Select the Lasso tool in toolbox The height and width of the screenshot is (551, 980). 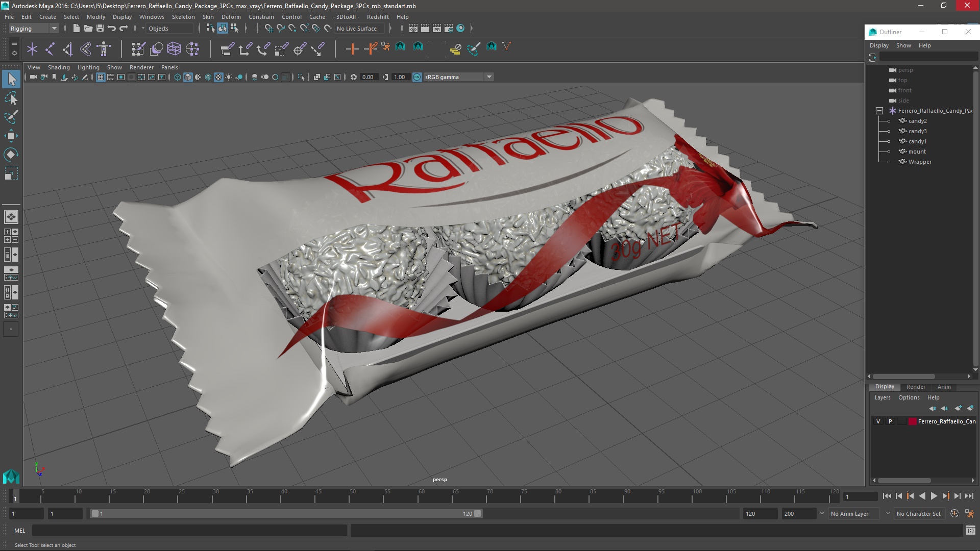(x=11, y=98)
